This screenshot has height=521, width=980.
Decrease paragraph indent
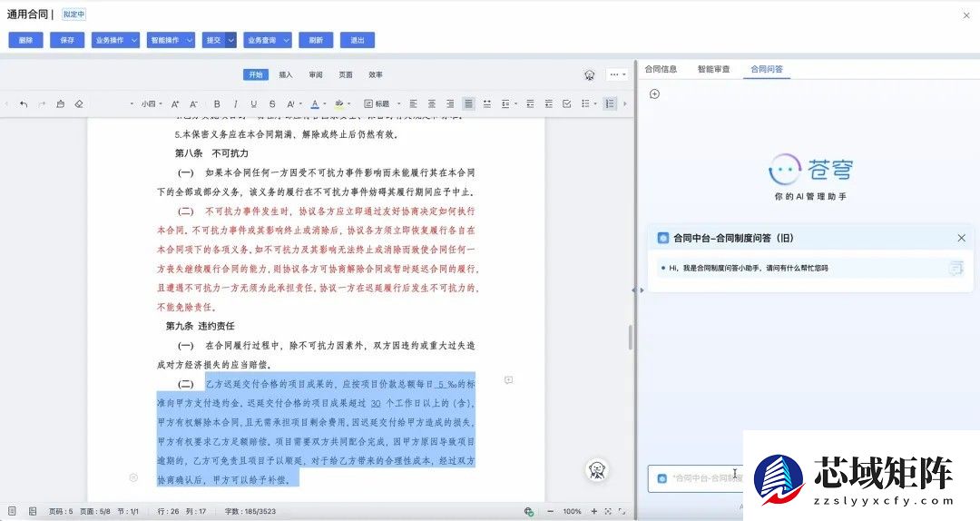(x=530, y=103)
